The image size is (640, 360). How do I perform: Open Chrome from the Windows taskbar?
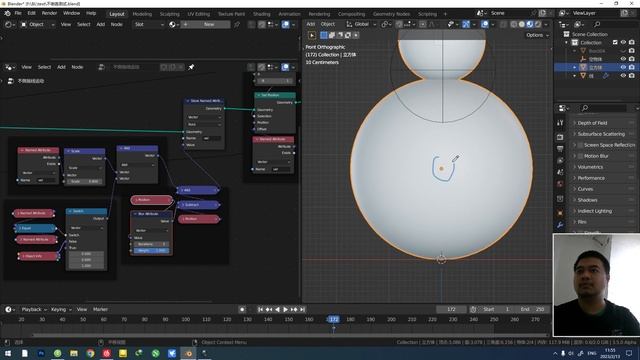[x=90, y=353]
